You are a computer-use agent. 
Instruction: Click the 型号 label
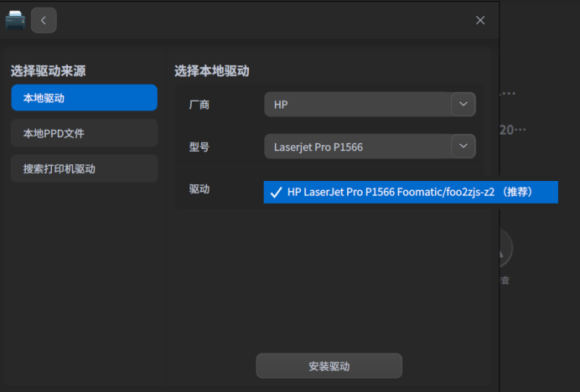point(199,147)
